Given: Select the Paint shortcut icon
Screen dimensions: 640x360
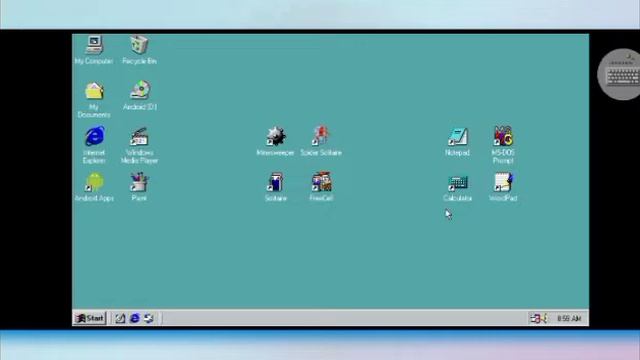Looking at the screenshot, I should point(139,182).
